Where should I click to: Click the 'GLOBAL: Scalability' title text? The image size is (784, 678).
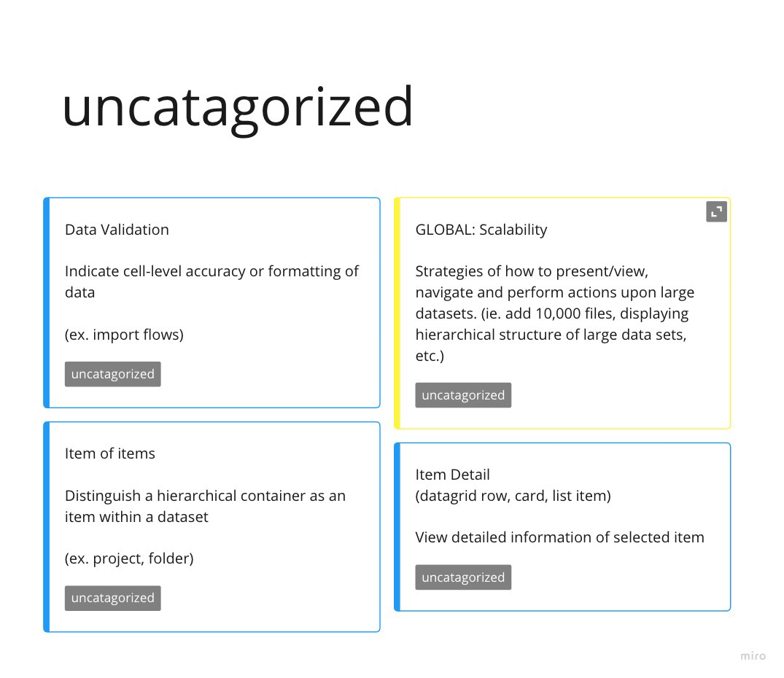pyautogui.click(x=481, y=230)
